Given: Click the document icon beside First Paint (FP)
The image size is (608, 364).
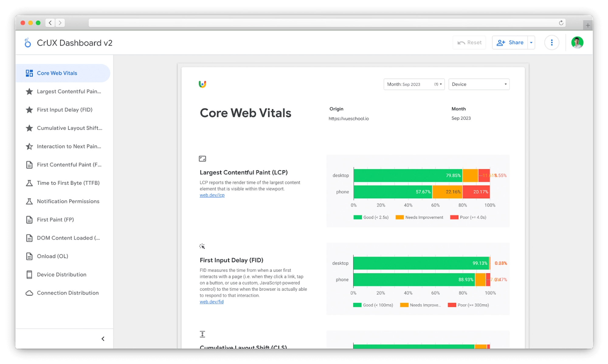Looking at the screenshot, I should (29, 219).
